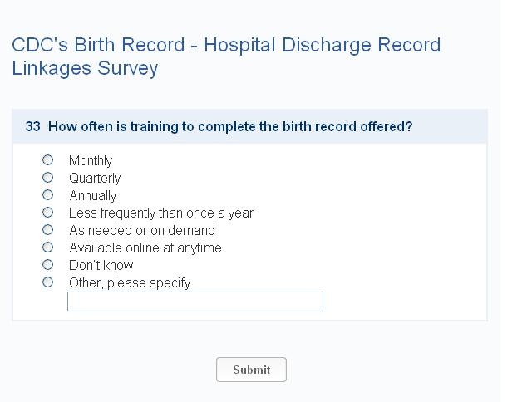Pick the Annually radio button
This screenshot has width=532, height=402.
[48, 195]
